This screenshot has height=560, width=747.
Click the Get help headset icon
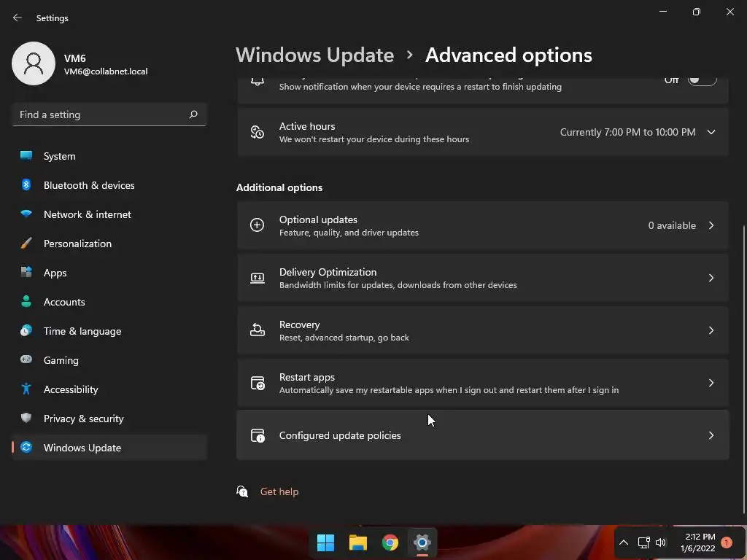tap(242, 491)
